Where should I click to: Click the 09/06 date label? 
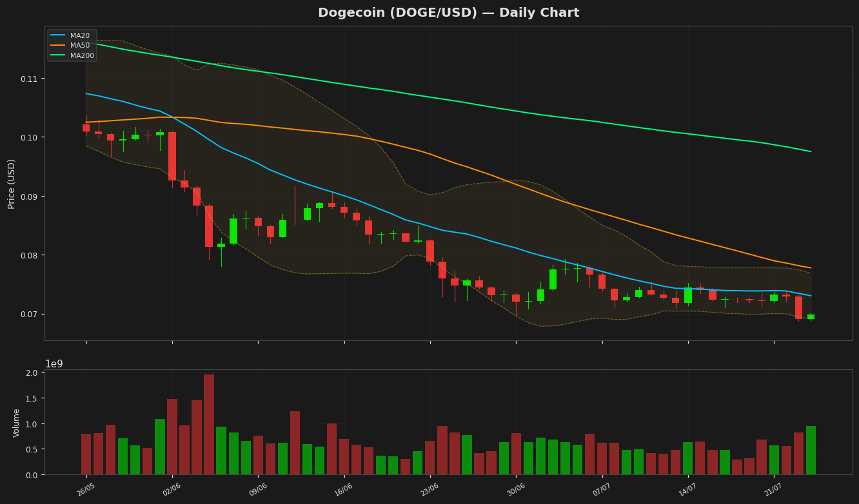(x=258, y=490)
